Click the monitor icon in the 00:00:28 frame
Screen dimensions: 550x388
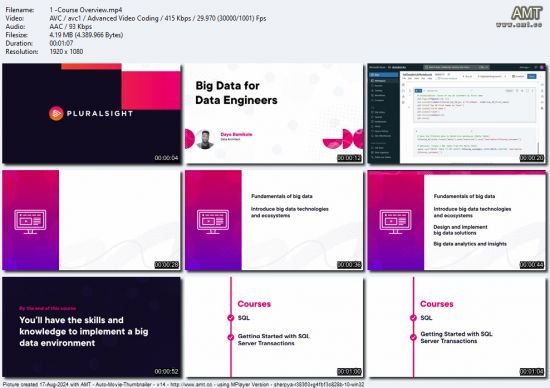30,222
